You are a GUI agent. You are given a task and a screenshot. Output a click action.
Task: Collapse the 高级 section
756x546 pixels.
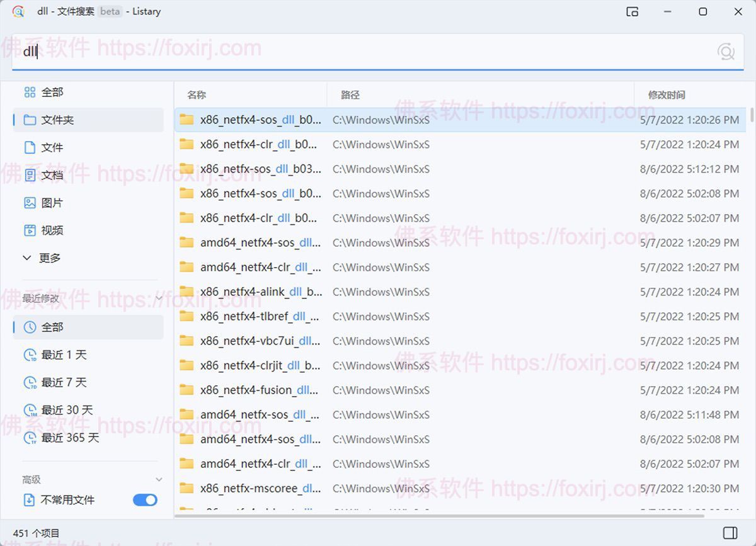pos(158,479)
